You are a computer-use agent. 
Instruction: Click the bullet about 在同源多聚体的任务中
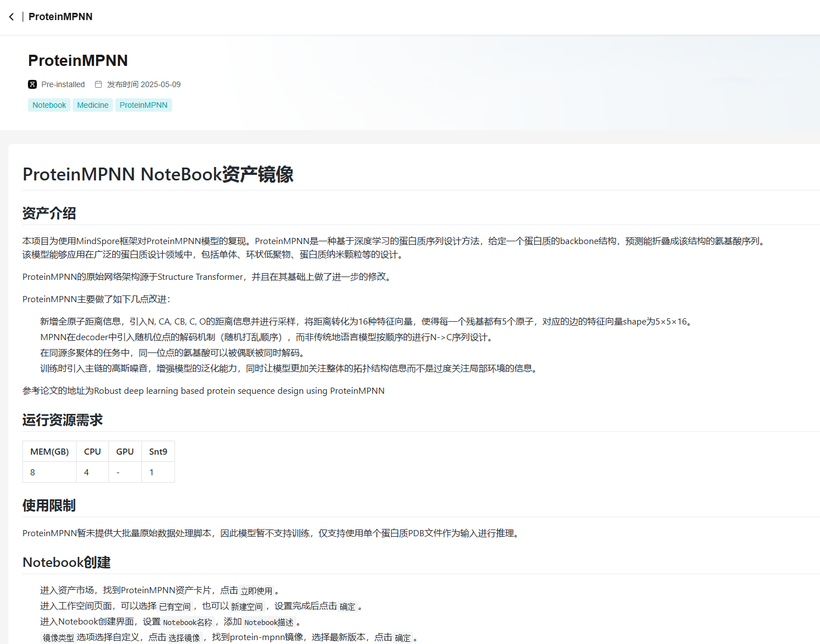point(174,353)
